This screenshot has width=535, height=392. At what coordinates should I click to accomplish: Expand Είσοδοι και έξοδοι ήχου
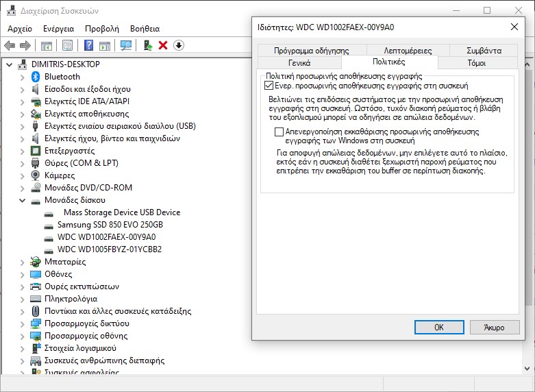22,89
